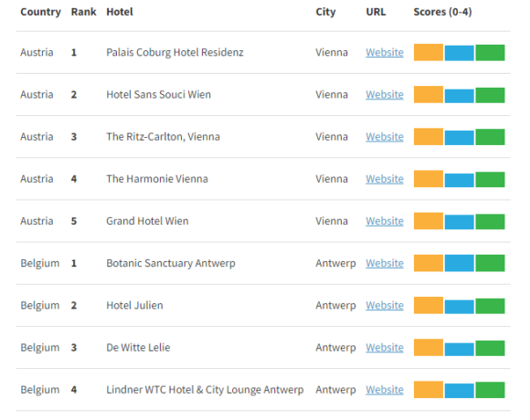Open the Website link for Botanic Sanctuary Antwerp

(x=385, y=263)
